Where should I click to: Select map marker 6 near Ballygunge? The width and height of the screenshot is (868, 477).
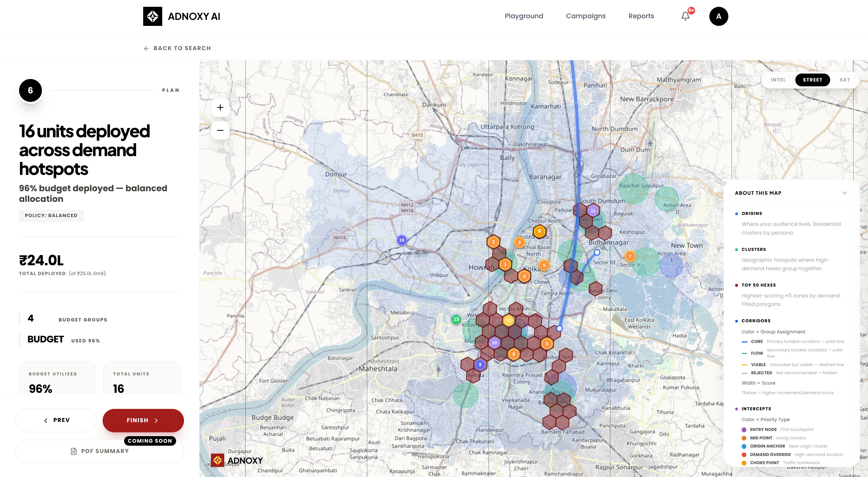pos(547,344)
